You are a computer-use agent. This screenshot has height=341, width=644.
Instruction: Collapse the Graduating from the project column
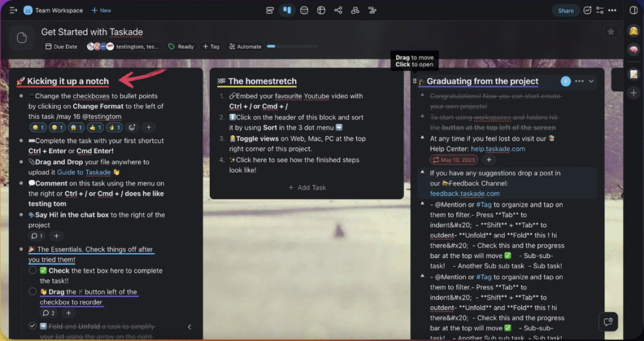click(x=591, y=81)
